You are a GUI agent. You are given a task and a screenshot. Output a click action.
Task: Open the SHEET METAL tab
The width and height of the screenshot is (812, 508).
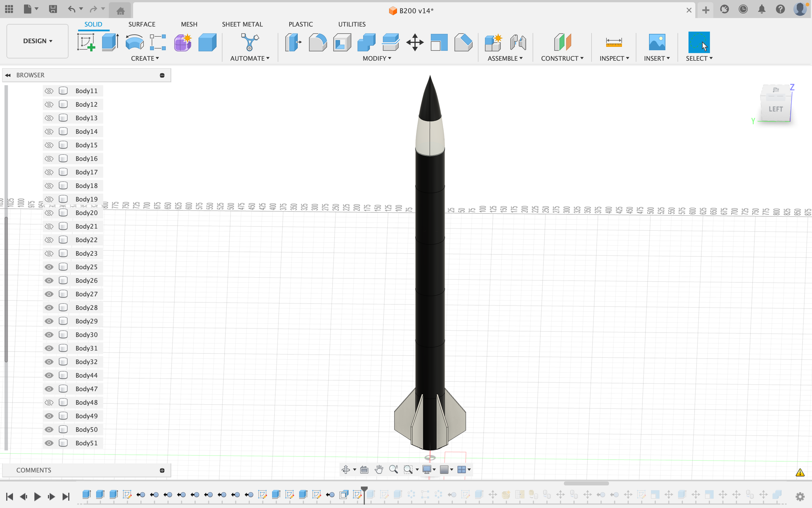(x=242, y=24)
